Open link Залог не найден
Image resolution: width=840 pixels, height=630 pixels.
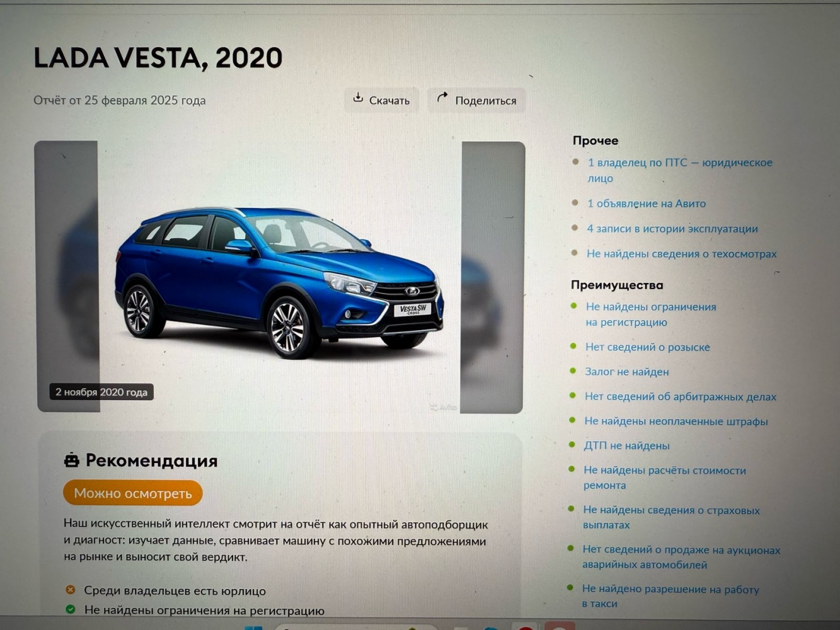point(626,372)
